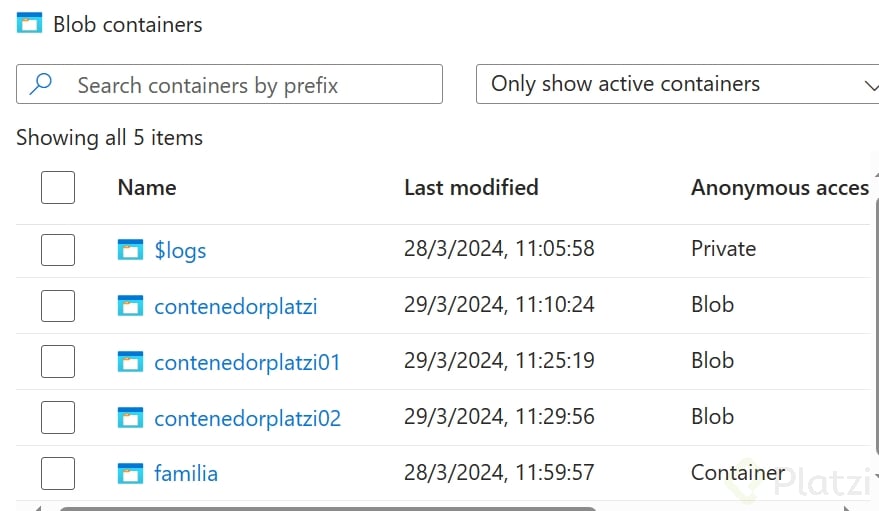Click the familia container icon
The height and width of the screenshot is (511, 879).
tap(130, 473)
